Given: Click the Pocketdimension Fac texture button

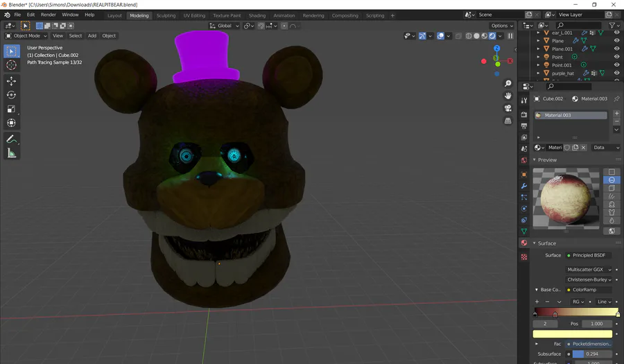Looking at the screenshot, I should [589, 344].
